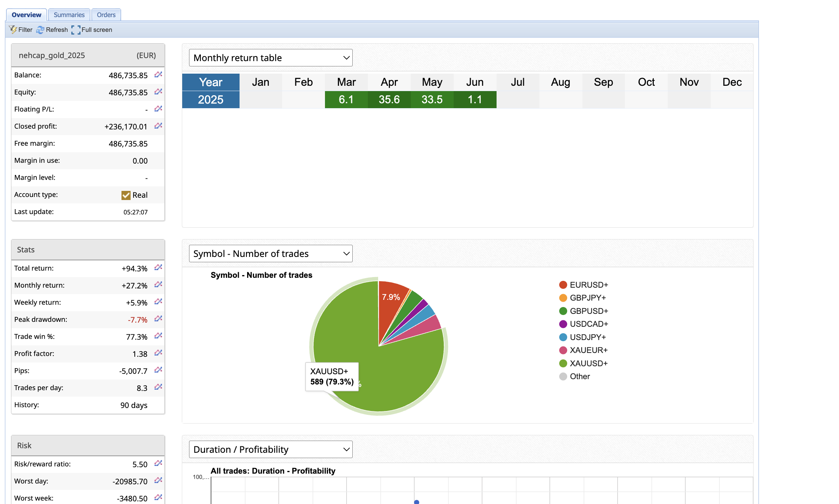Open the Duration / Profitability dropdown
The image size is (839, 504).
pos(271,449)
